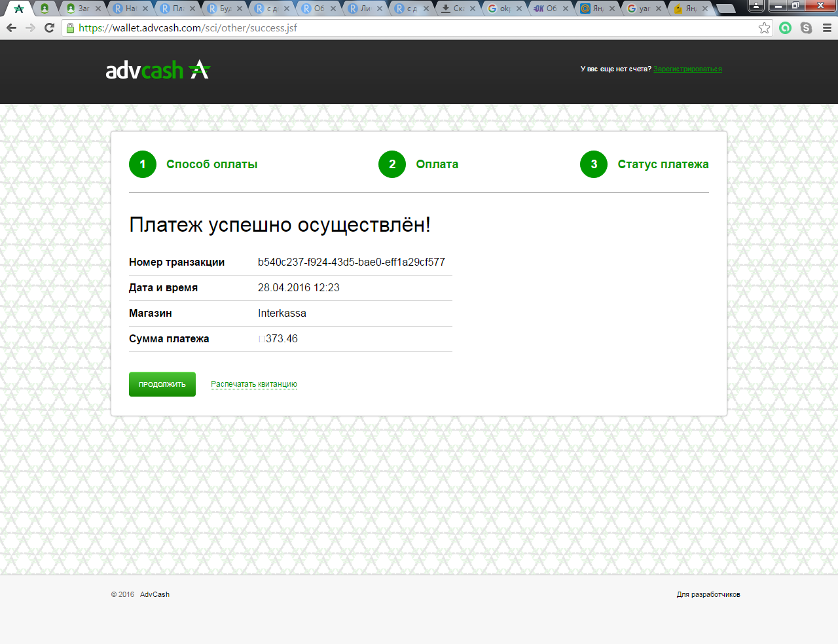
Task: Click step 2 circle for Оплата
Action: pyautogui.click(x=392, y=164)
